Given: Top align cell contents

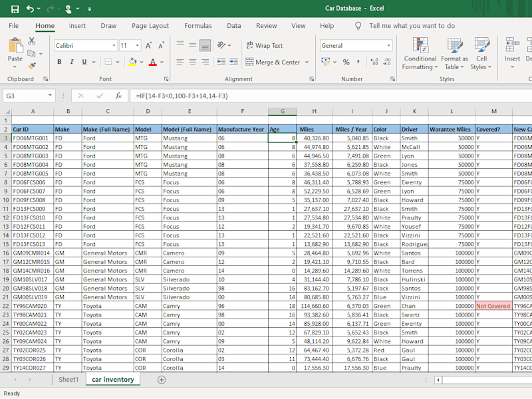Looking at the screenshot, I should 180,44.
